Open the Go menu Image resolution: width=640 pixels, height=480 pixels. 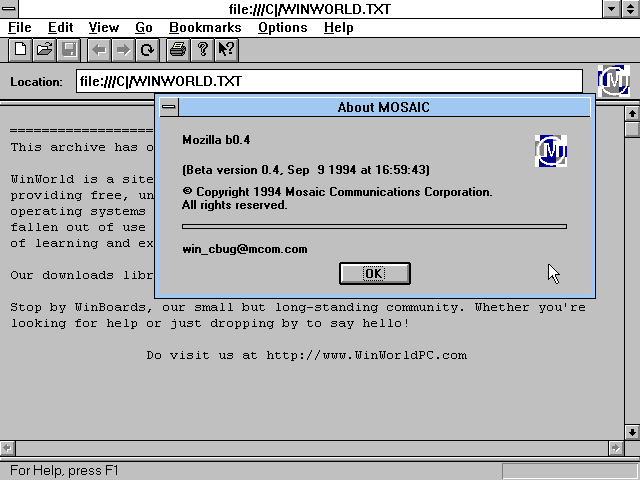coord(144,28)
